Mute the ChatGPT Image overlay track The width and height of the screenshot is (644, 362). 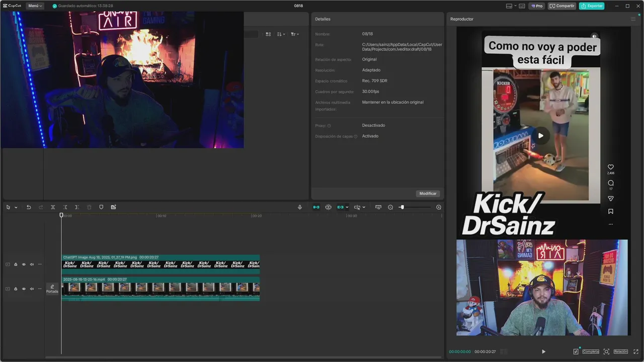[32, 264]
